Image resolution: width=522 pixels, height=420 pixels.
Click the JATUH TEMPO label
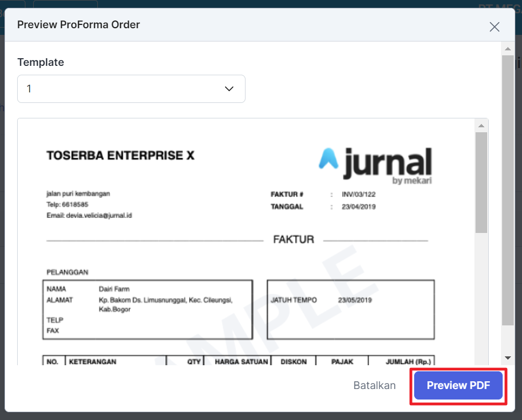tap(294, 300)
